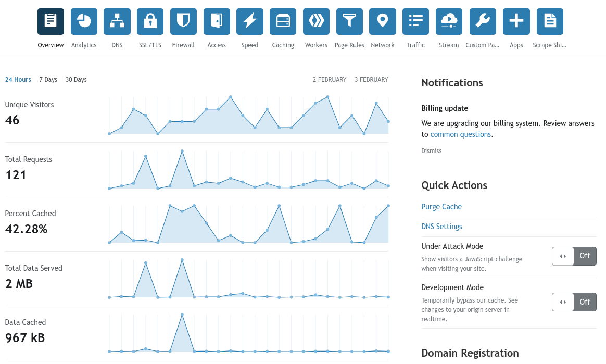
Task: Click the Notifications heading
Action: (452, 83)
